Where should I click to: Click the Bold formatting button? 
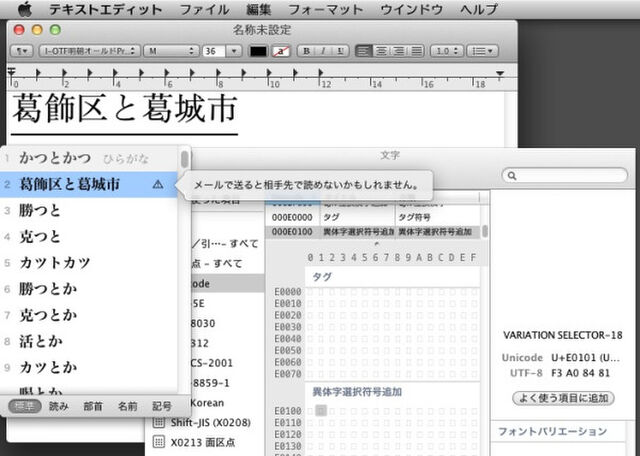coord(304,50)
